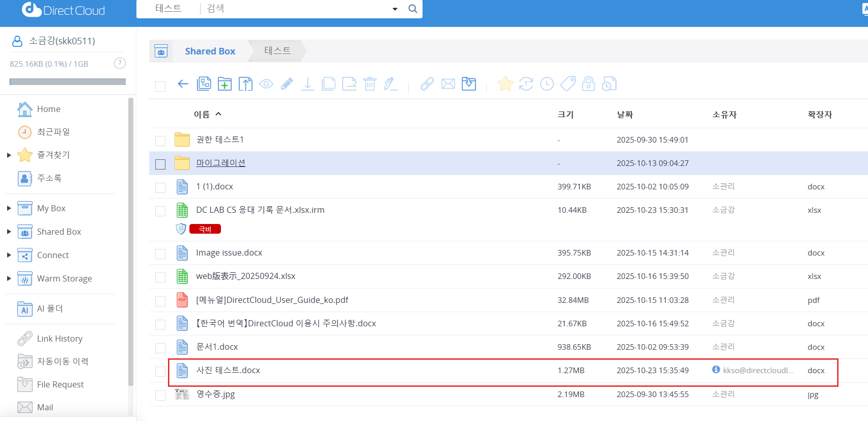This screenshot has width=868, height=421.
Task: Expand the Warm Storage tree node
Action: [x=9, y=278]
